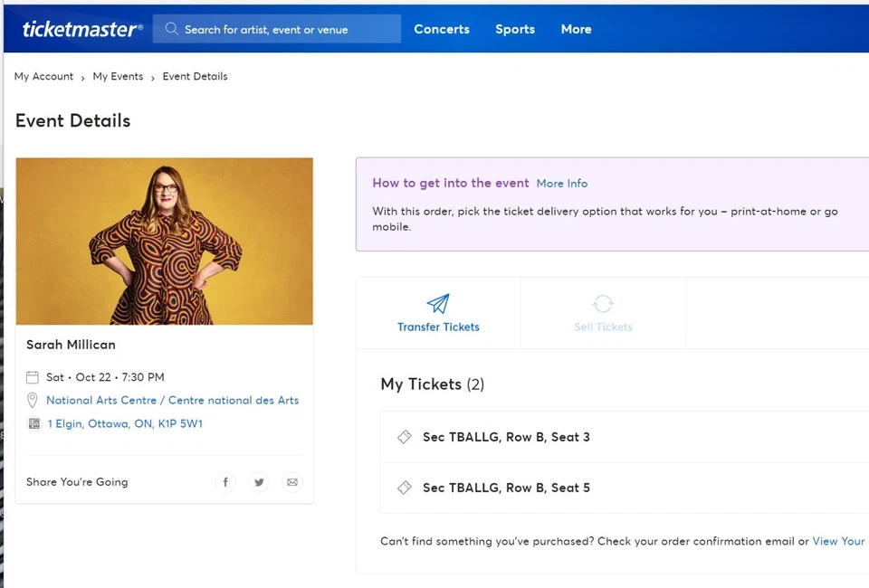Click the search magnifier icon

click(x=171, y=28)
